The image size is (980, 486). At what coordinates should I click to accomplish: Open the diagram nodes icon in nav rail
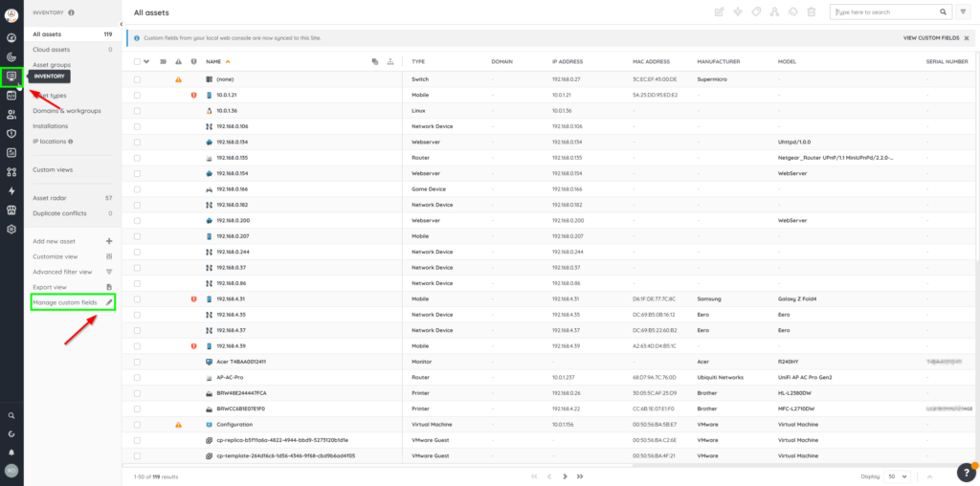point(11,172)
